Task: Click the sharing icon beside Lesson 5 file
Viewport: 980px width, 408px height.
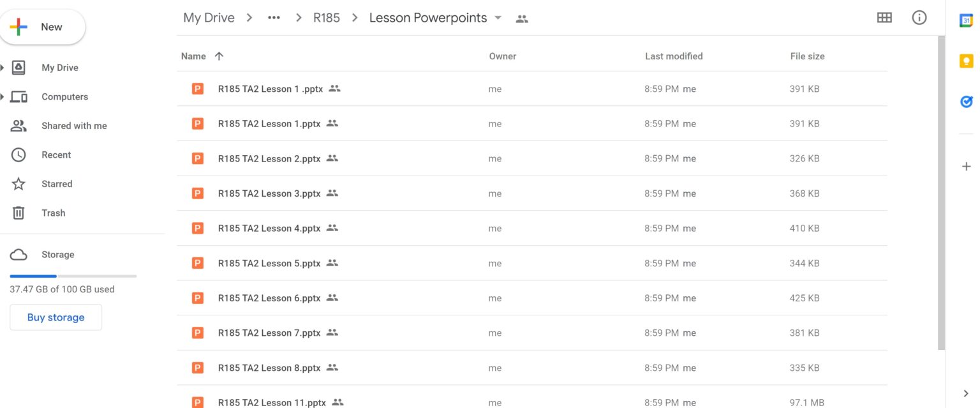Action: pos(332,262)
